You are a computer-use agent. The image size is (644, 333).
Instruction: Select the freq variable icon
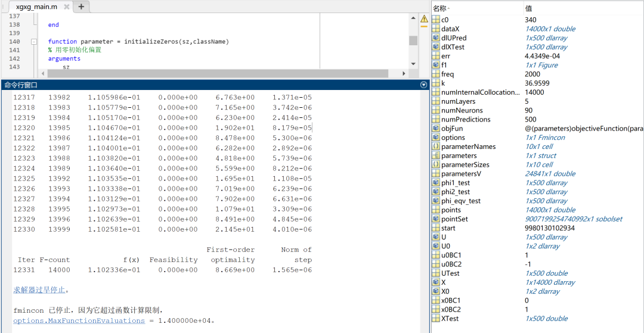436,74
